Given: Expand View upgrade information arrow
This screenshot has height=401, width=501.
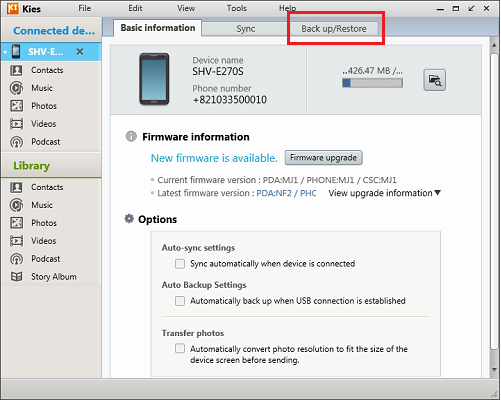Looking at the screenshot, I should coord(438,193).
